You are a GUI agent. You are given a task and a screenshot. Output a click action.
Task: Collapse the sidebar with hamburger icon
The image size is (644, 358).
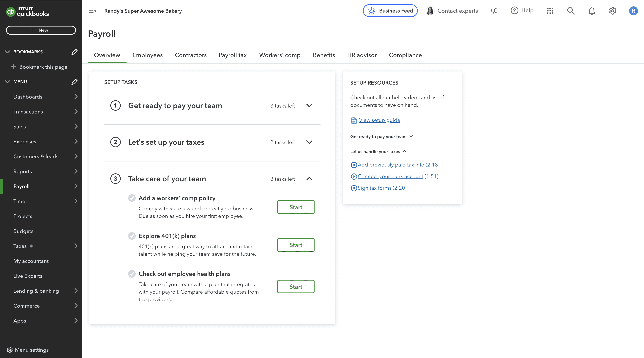(92, 11)
